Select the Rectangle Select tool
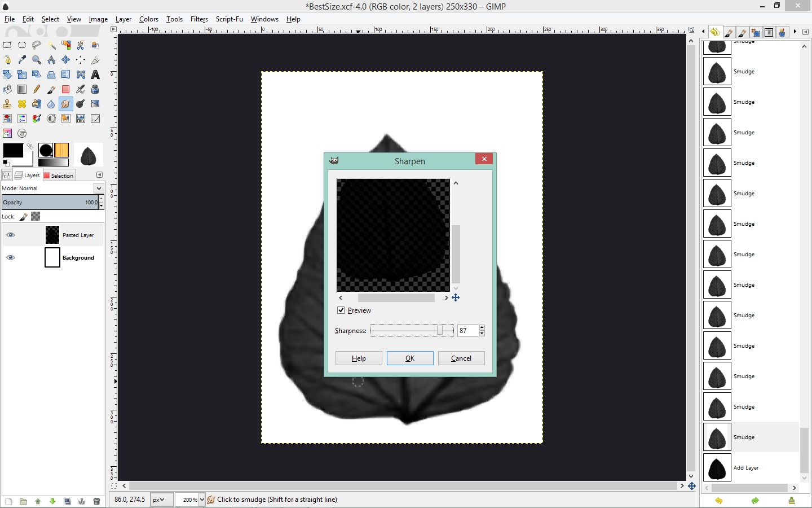Viewport: 812px width, 508px height. pyautogui.click(x=7, y=45)
